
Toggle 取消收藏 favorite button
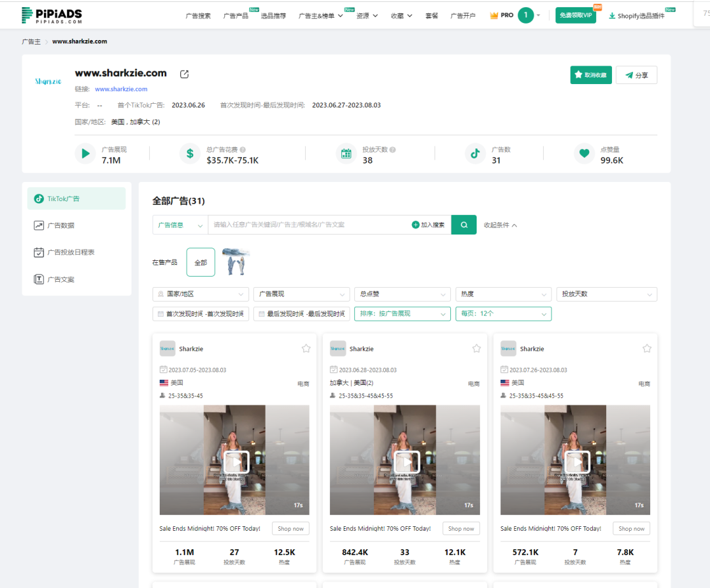click(591, 75)
